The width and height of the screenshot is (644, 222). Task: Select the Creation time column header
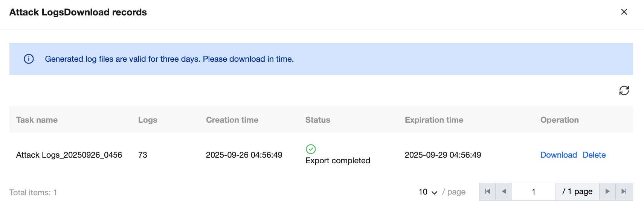coord(232,120)
